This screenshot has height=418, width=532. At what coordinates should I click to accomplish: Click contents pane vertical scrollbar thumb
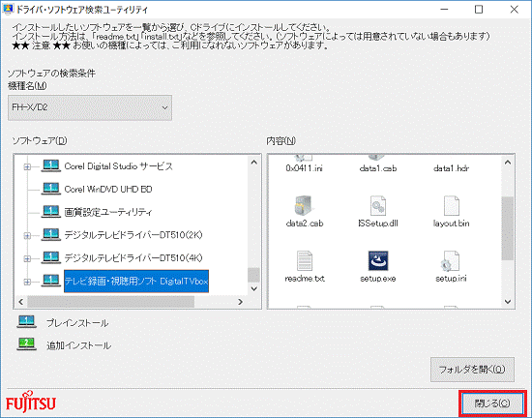[508, 228]
